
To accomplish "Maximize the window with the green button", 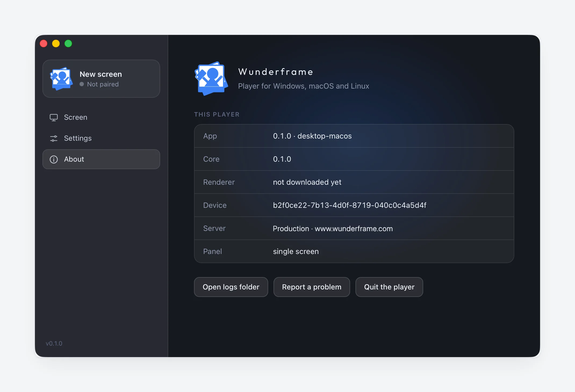I will coord(68,43).
